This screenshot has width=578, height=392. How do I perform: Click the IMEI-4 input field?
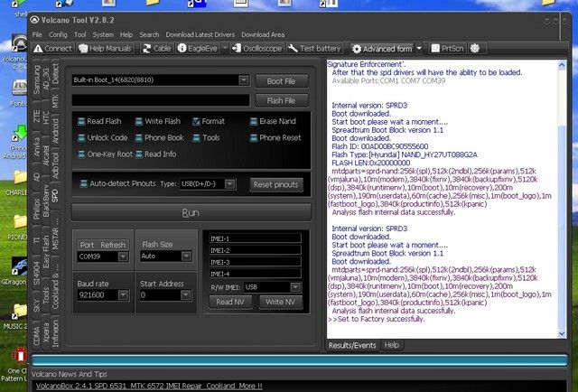(x=255, y=274)
